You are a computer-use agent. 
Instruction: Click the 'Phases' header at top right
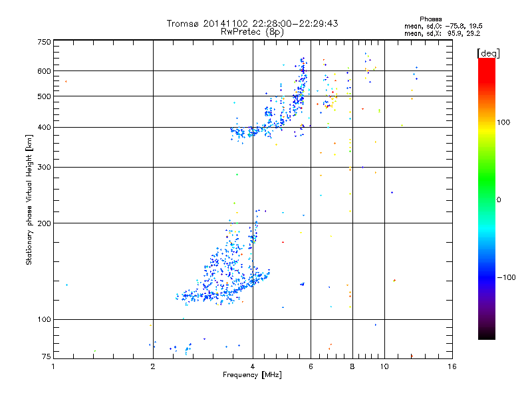pyautogui.click(x=430, y=19)
